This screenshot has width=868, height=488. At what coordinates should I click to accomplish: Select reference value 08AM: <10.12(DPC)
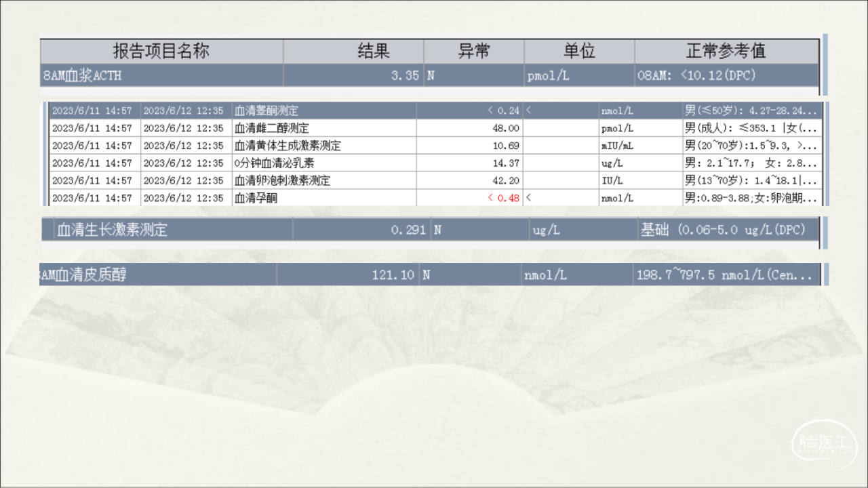696,75
